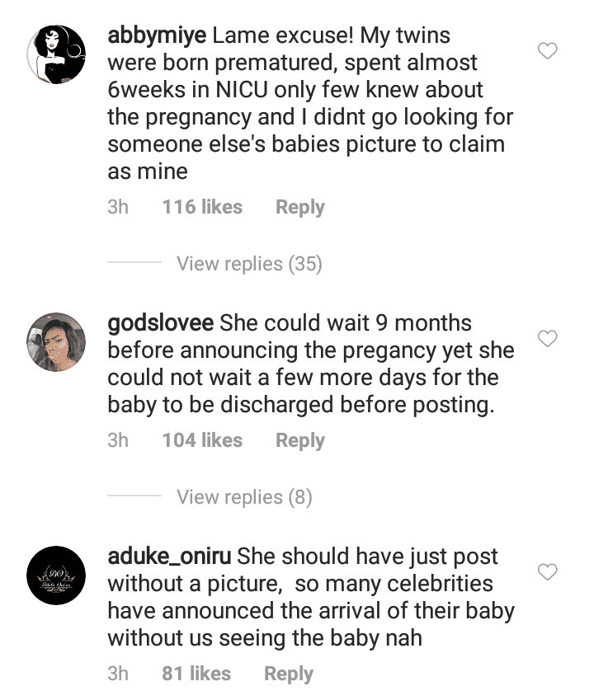Image resolution: width=594 pixels, height=700 pixels.
Task: Tap the heart next to godslovee's comment
Action: pos(547,338)
